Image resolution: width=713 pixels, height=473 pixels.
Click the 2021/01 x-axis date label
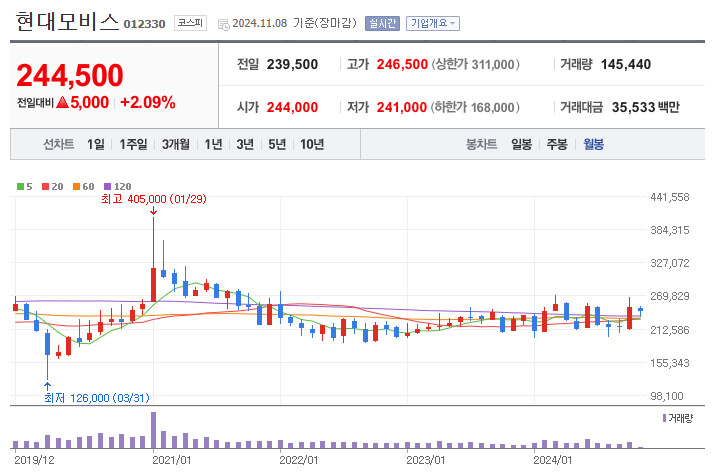[171, 460]
